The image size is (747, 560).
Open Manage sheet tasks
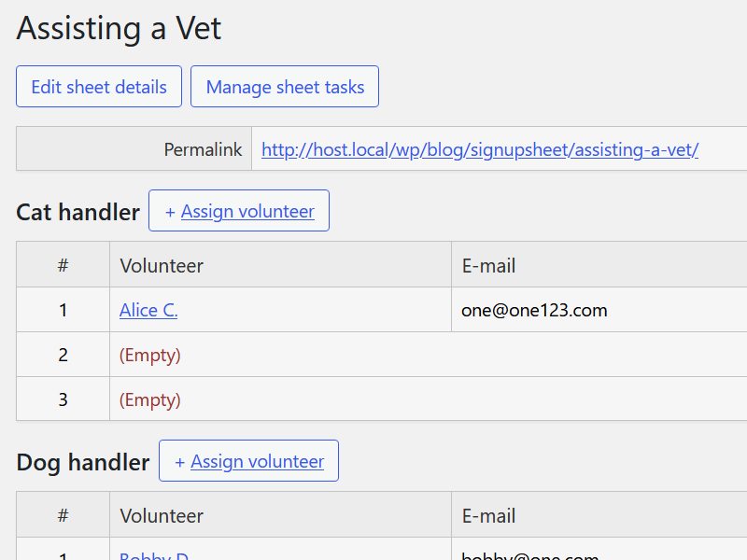[x=285, y=87]
